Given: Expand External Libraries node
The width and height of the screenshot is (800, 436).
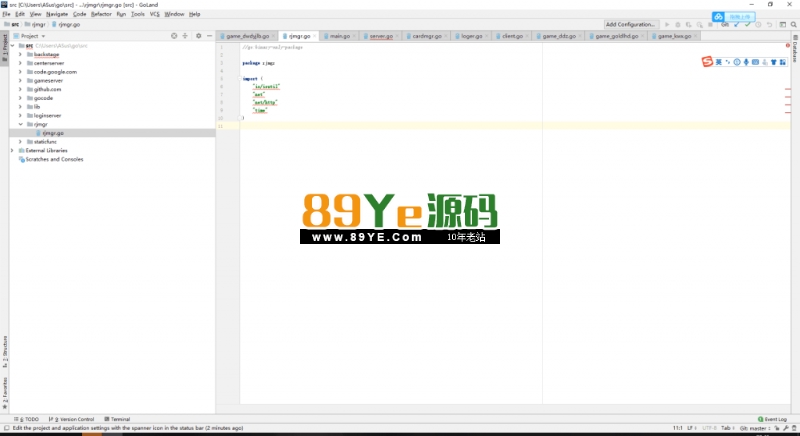Looking at the screenshot, I should (x=12, y=150).
